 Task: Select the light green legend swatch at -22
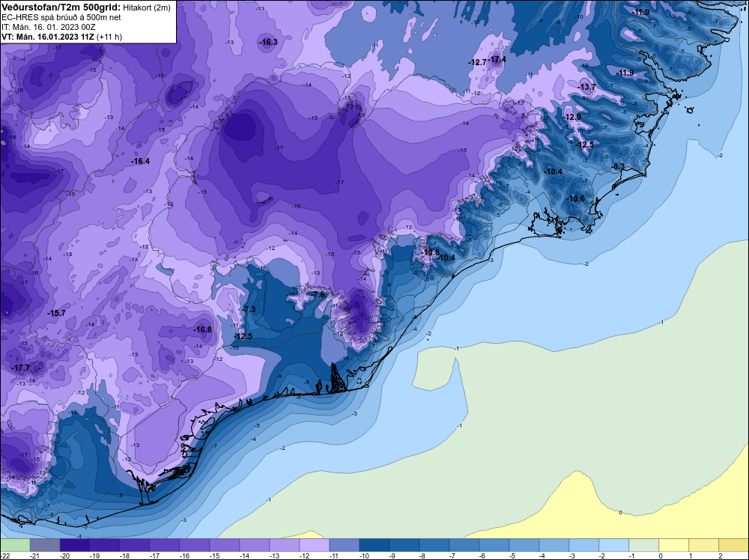click(15, 545)
